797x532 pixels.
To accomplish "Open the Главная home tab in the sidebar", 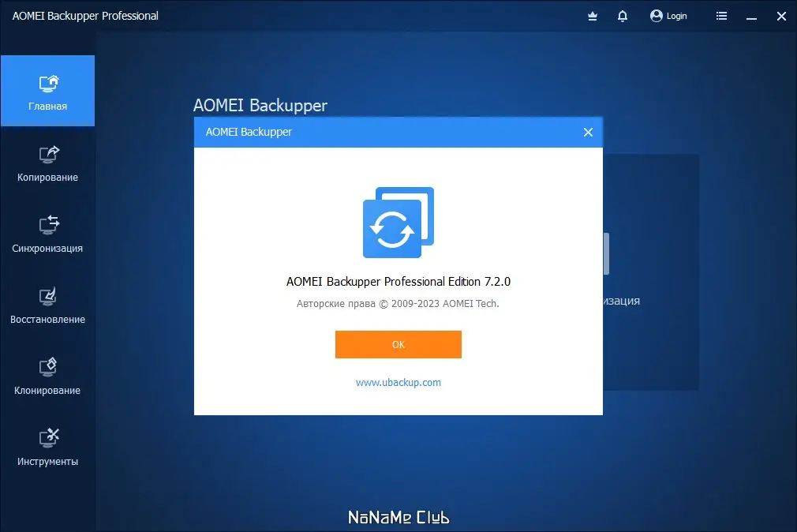I will (47, 91).
